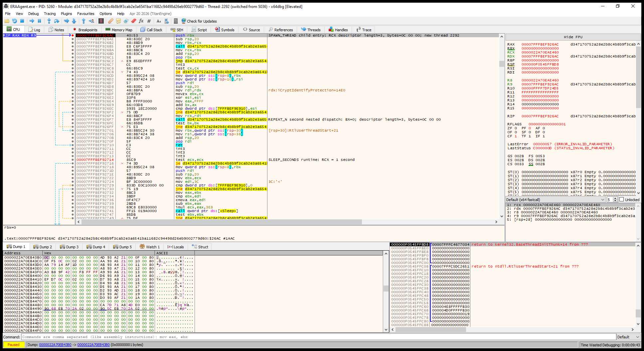
Task: Click the step over icon
Action: tap(57, 21)
